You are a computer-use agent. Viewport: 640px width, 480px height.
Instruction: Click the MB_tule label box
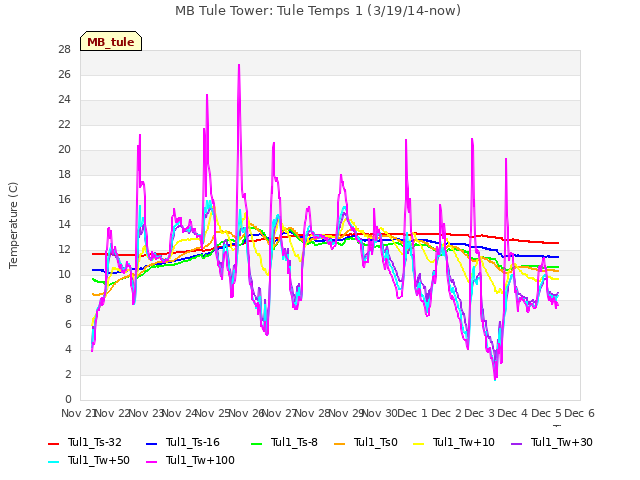click(111, 41)
